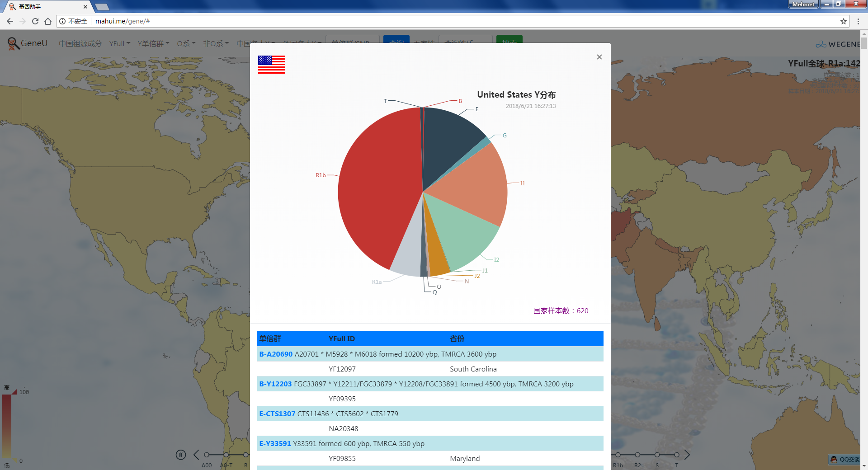Go to next timeline haplogroup arrow

(687, 455)
